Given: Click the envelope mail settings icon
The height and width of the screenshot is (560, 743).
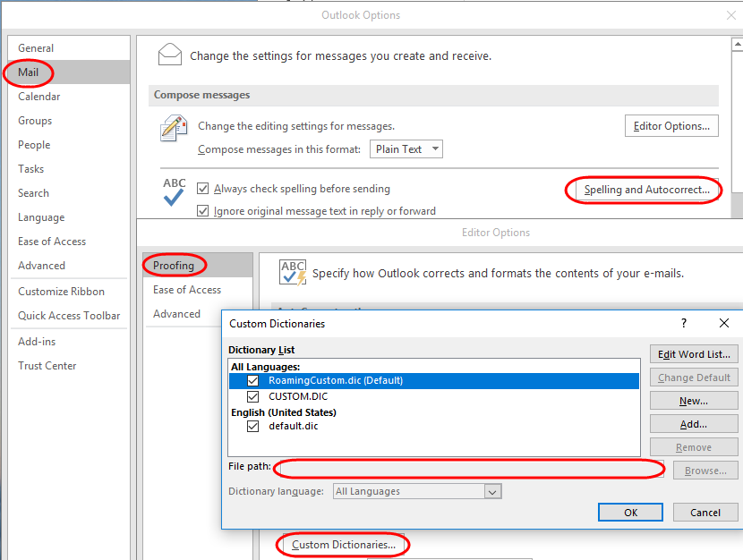Looking at the screenshot, I should [170, 55].
